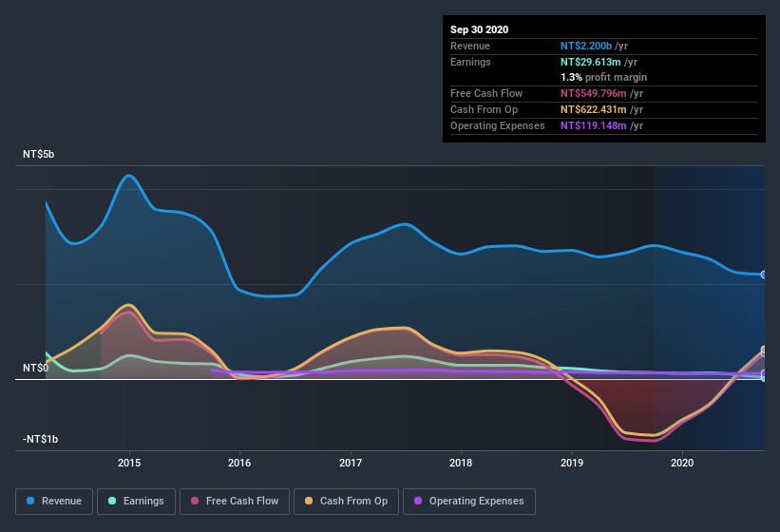The image size is (780, 532).
Task: Click the -NT$1b y-axis label
Action: point(40,439)
